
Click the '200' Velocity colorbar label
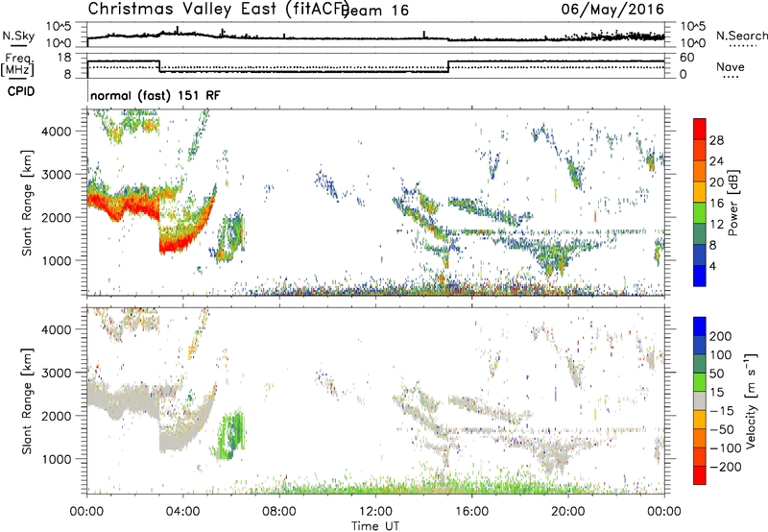721,336
